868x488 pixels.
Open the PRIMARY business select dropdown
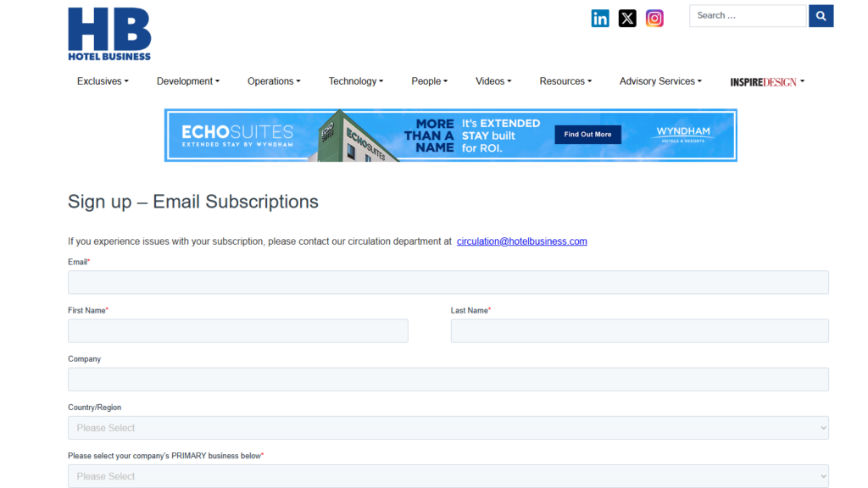448,476
